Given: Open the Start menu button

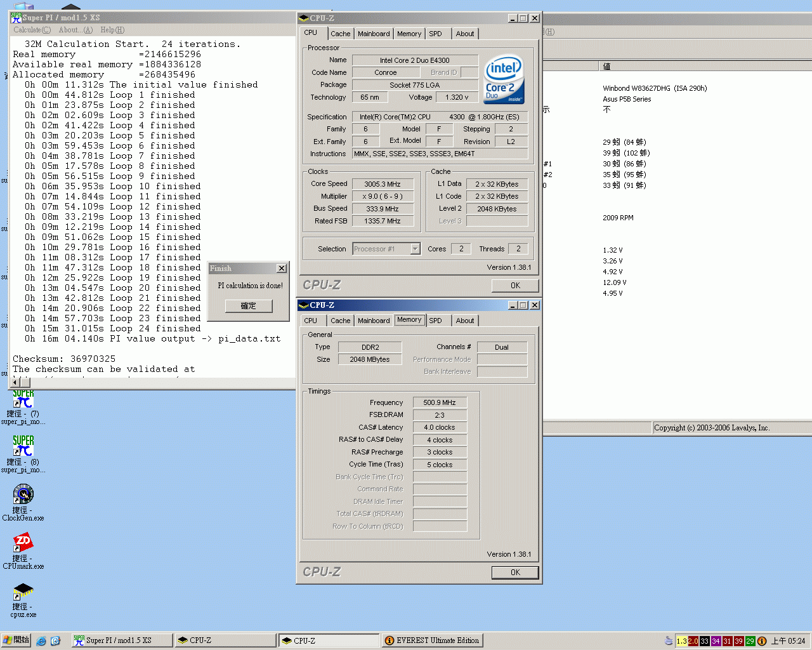Looking at the screenshot, I should 16,640.
